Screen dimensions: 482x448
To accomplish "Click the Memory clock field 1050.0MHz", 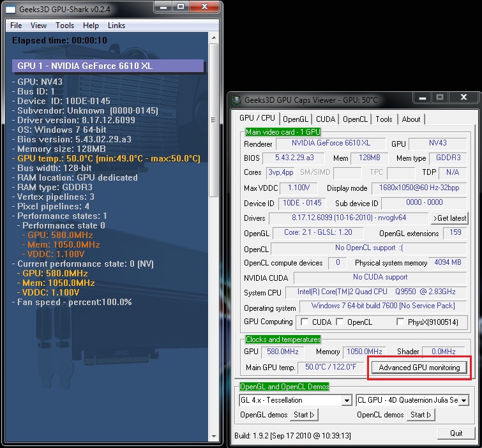I will (x=364, y=352).
